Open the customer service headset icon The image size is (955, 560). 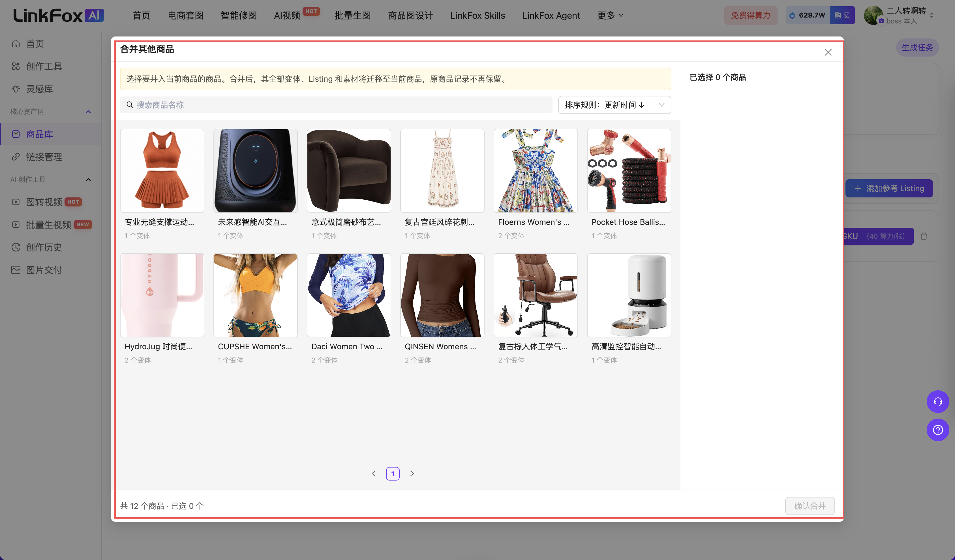click(x=937, y=401)
